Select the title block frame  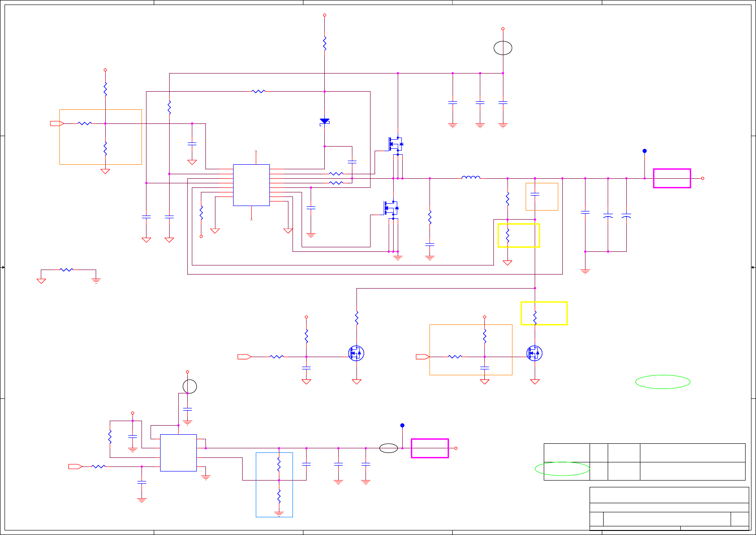pyautogui.click(x=669, y=509)
